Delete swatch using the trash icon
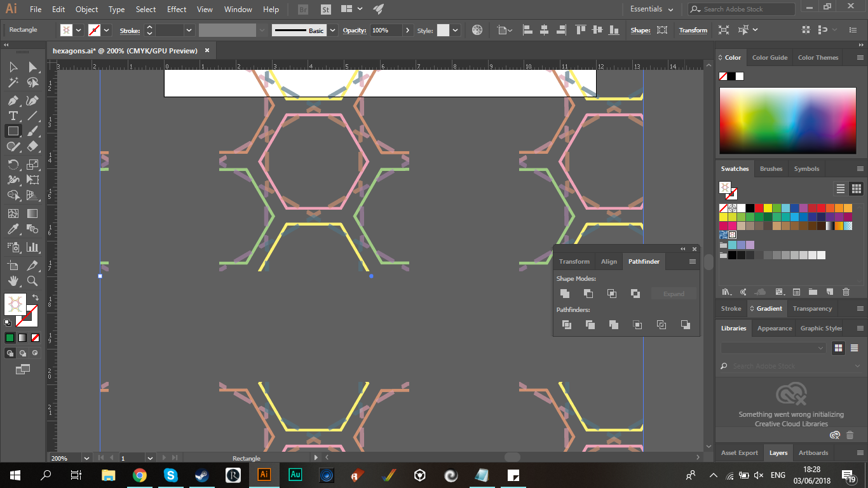The image size is (868, 488). 846,292
